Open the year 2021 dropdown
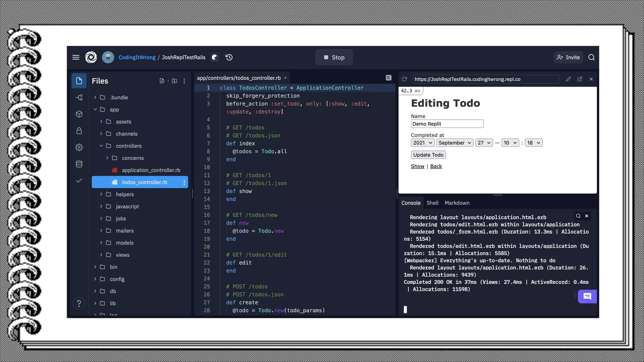The height and width of the screenshot is (362, 644). click(423, 143)
